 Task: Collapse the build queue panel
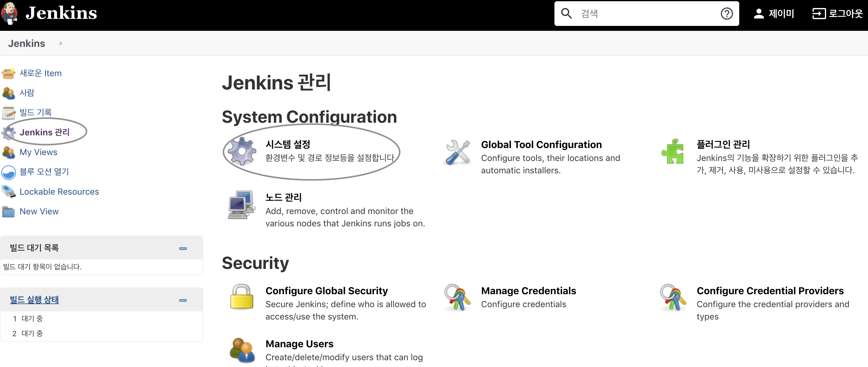coord(183,248)
